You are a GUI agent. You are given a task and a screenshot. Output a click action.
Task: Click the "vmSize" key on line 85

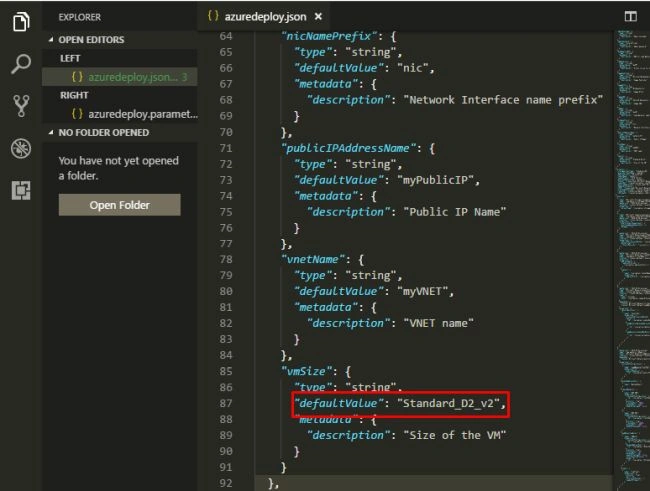[x=306, y=371]
